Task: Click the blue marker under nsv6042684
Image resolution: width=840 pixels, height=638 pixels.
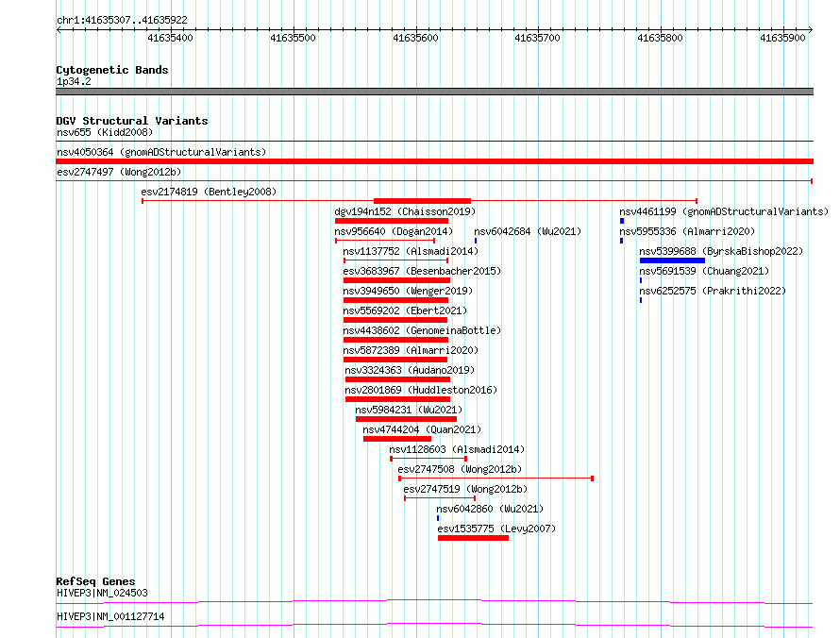Action: coord(476,241)
